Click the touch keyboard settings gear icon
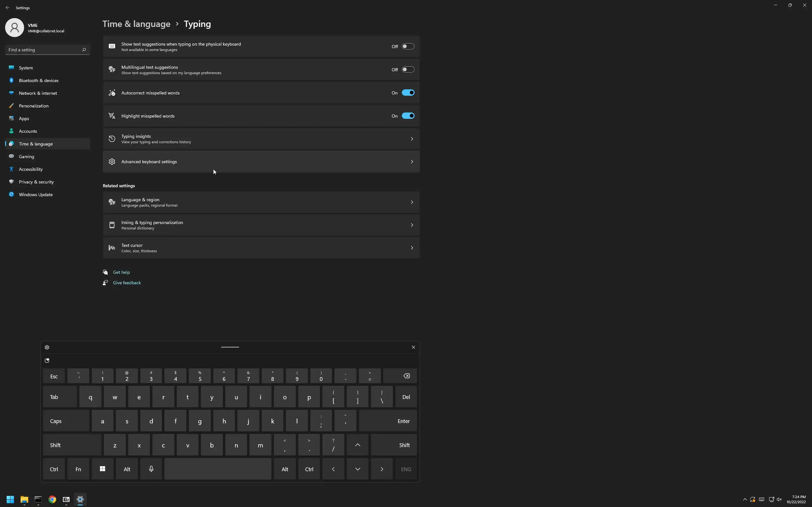 (x=47, y=347)
